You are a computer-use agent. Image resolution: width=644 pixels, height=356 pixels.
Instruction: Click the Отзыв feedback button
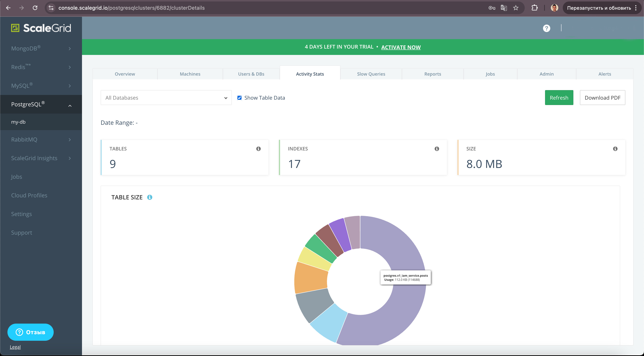click(31, 332)
